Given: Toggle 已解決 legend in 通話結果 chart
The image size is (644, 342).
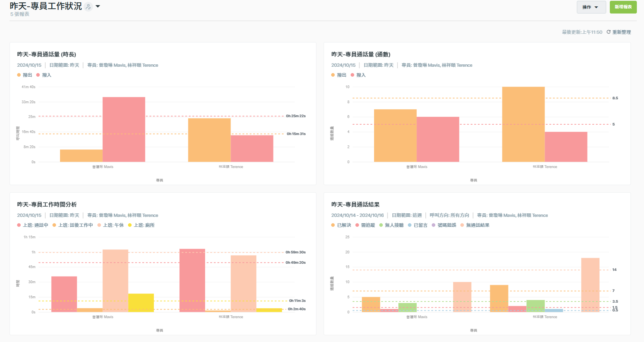Looking at the screenshot, I should point(341,225).
